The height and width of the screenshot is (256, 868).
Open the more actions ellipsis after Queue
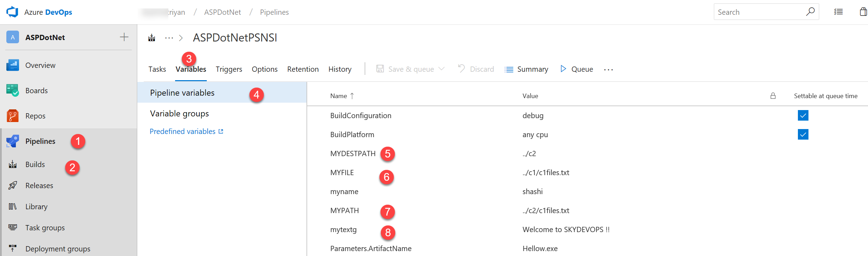click(608, 70)
